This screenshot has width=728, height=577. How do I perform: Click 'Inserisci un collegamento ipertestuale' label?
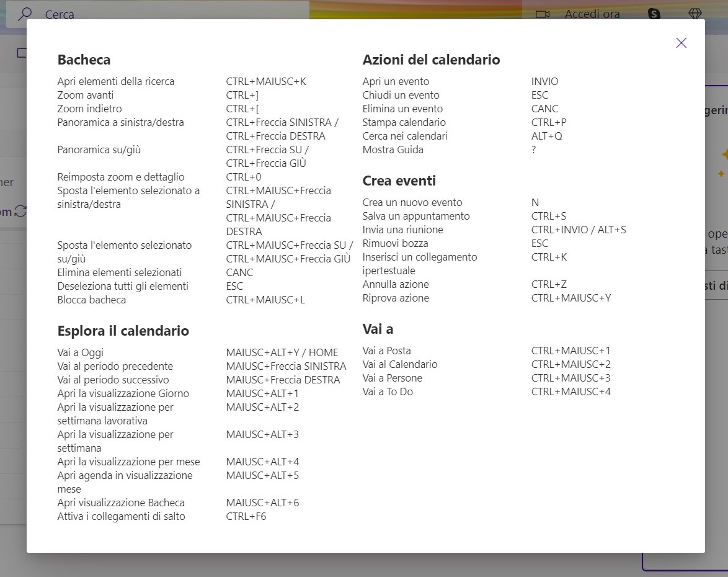420,264
